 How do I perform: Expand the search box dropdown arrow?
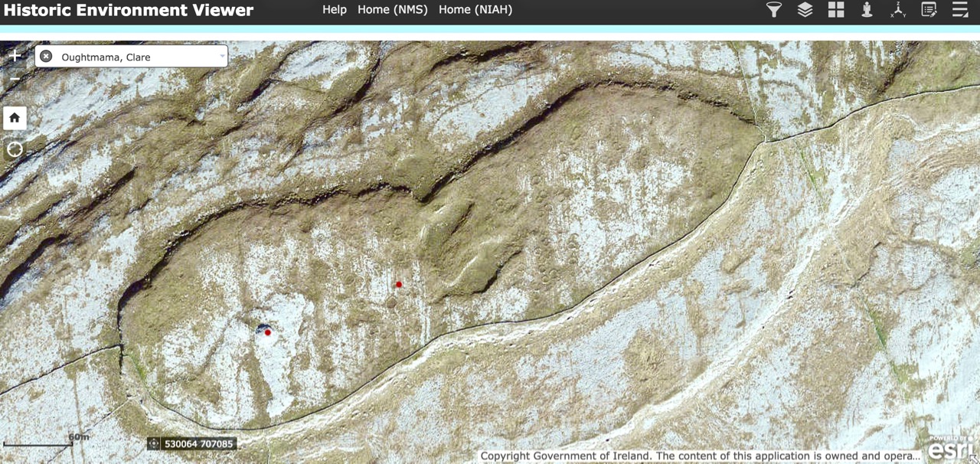tap(223, 57)
